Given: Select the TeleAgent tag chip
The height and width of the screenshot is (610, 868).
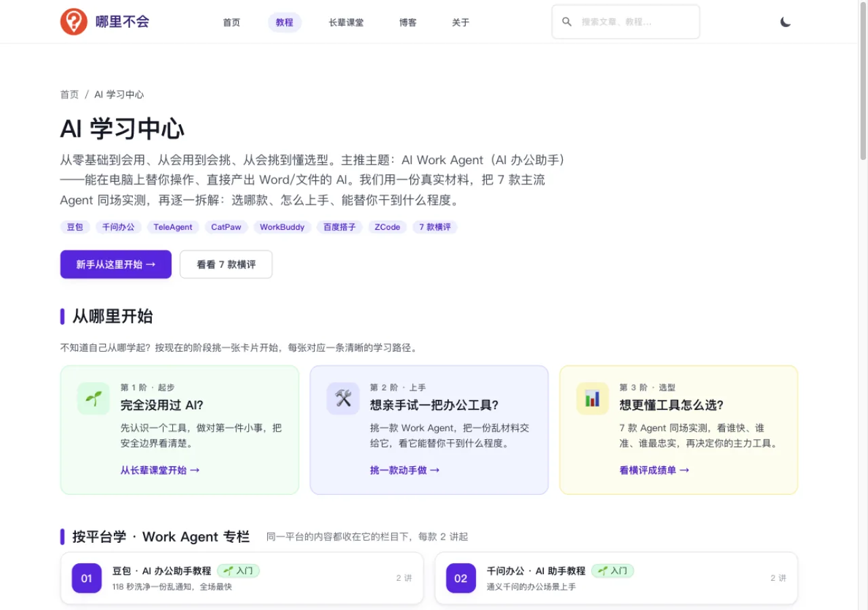Looking at the screenshot, I should coord(173,227).
